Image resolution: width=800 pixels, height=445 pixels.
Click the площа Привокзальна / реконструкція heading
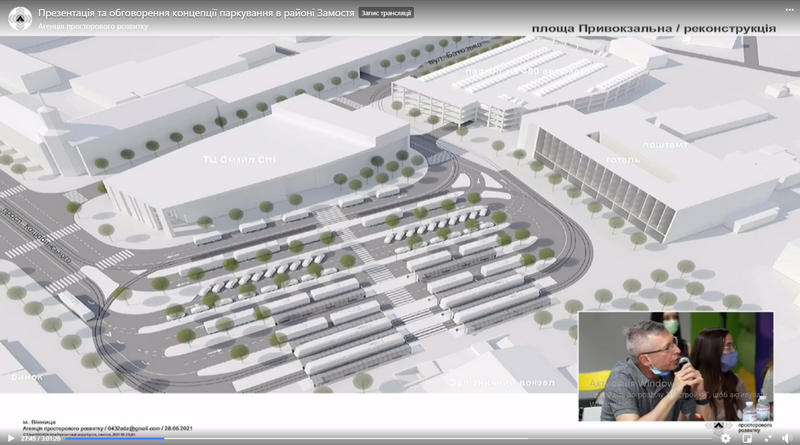tap(653, 30)
